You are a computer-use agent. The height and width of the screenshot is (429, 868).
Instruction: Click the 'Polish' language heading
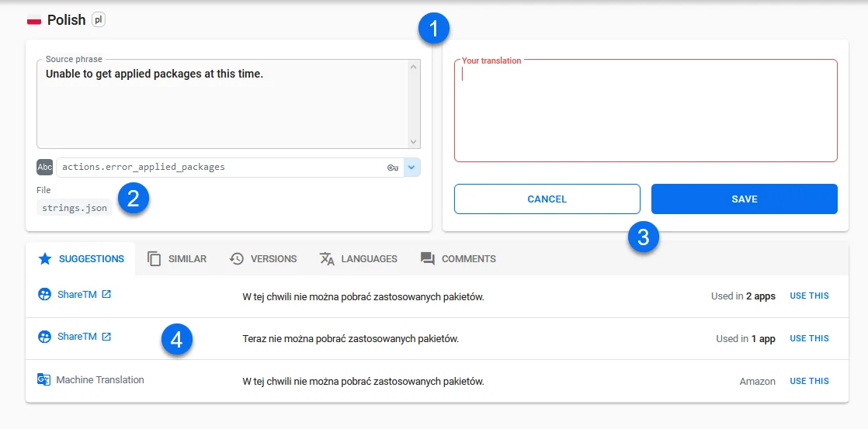coord(67,20)
